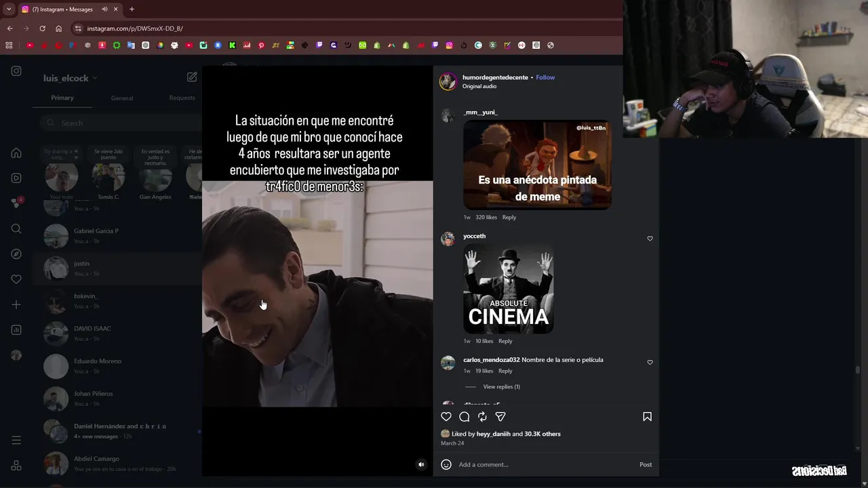Open Messages icon in sidebar

click(16, 203)
